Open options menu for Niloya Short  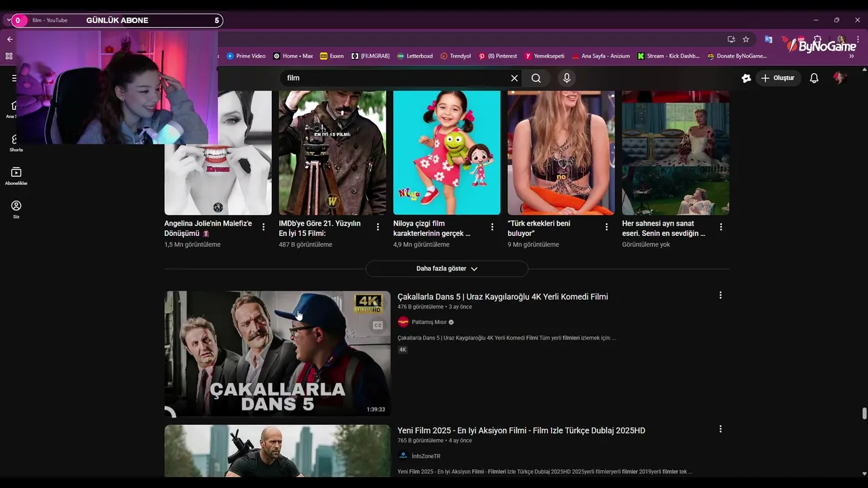pos(492,227)
